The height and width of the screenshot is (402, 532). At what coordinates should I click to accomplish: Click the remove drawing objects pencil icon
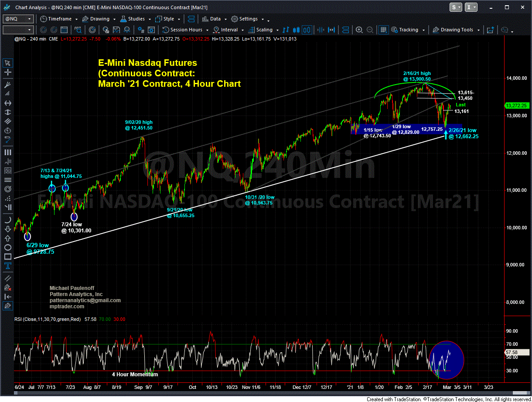coord(7,287)
